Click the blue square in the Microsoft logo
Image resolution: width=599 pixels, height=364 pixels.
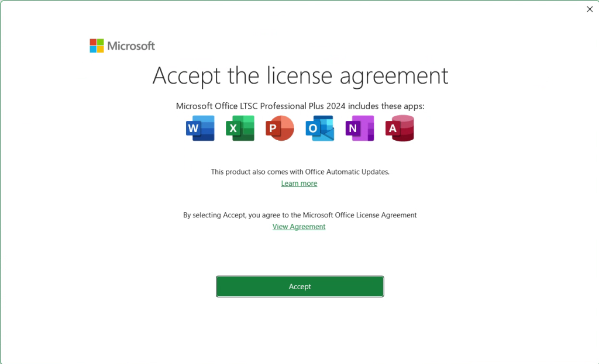pos(94,49)
